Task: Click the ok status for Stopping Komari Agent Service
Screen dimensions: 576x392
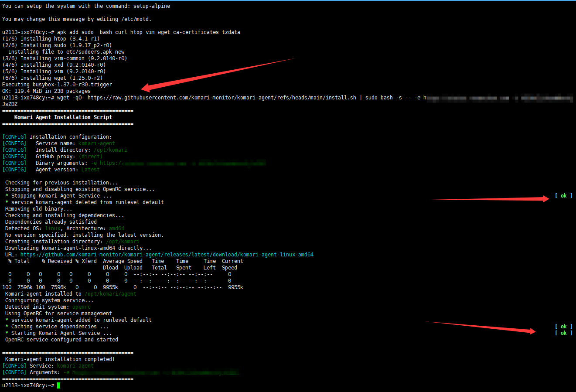Action: (563, 196)
